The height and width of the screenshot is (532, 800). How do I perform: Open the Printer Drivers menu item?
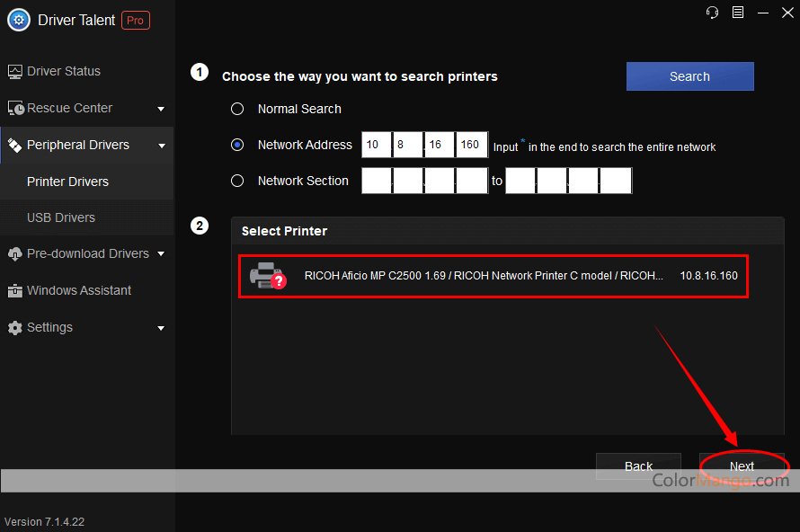(67, 182)
